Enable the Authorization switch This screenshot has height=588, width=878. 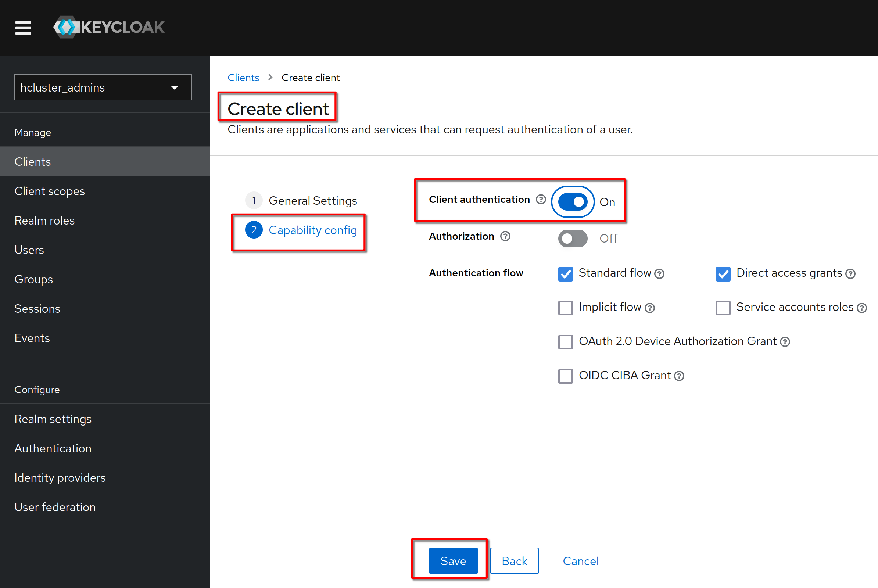(x=572, y=239)
